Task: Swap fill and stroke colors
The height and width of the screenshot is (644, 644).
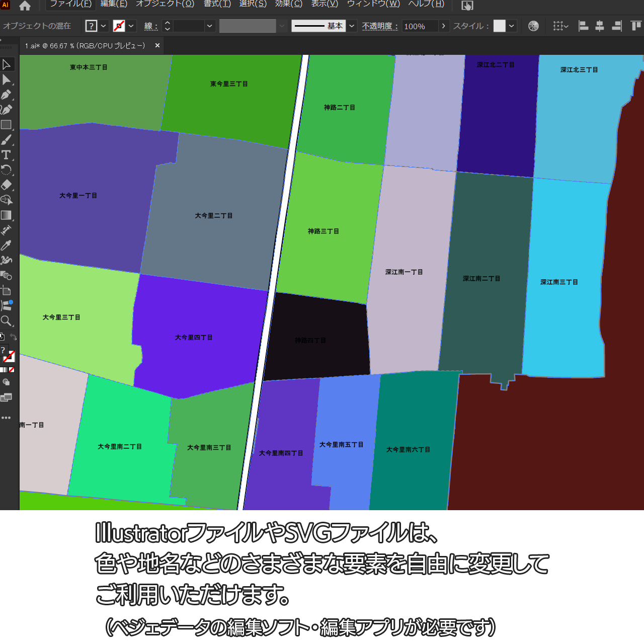Action: point(14,337)
